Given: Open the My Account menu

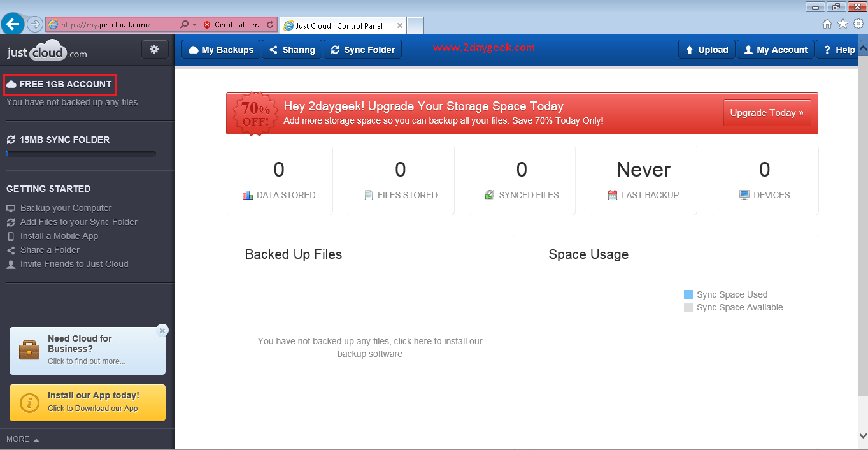Looking at the screenshot, I should (x=776, y=50).
